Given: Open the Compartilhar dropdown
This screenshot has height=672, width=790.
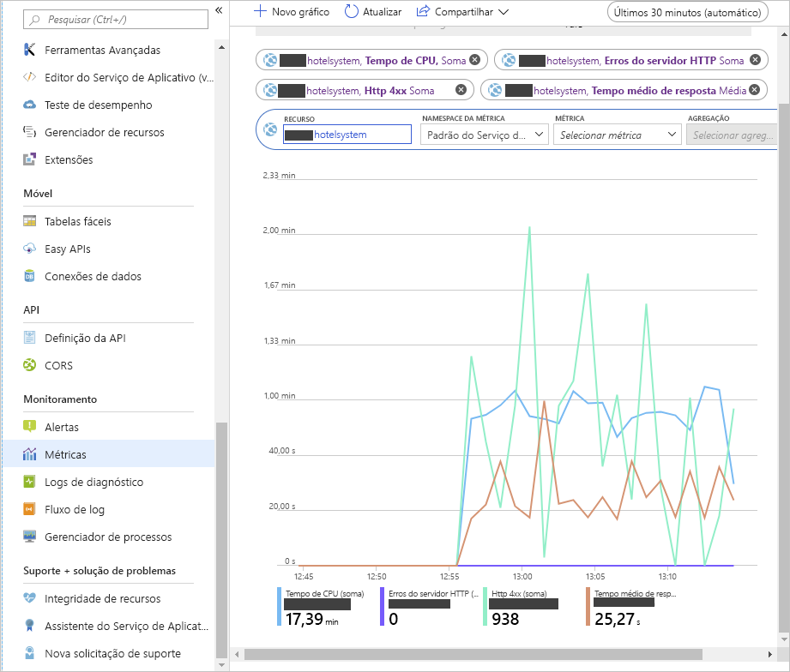Looking at the screenshot, I should (x=462, y=12).
